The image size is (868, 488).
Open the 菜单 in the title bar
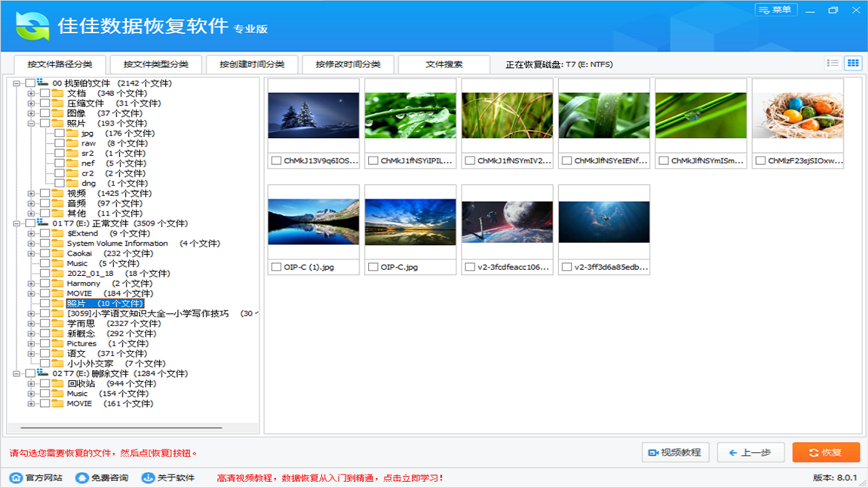pyautogui.click(x=775, y=10)
